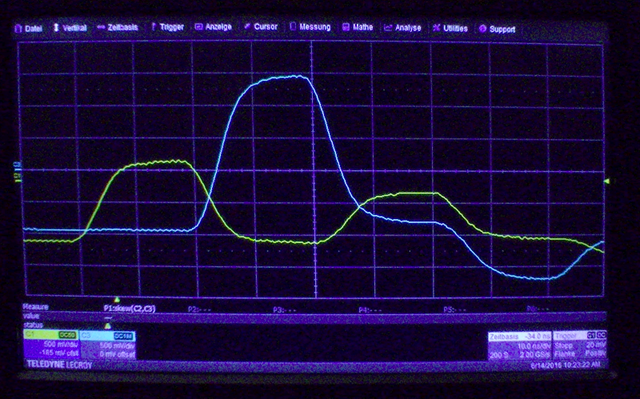Open the Trigger menu in top bar
The height and width of the screenshot is (399, 640).
[167, 27]
